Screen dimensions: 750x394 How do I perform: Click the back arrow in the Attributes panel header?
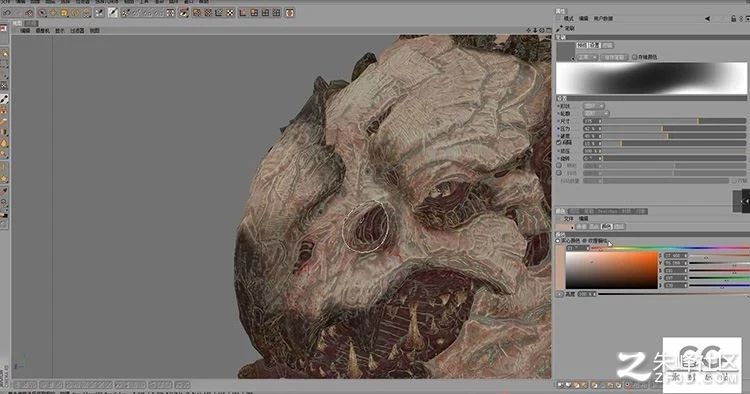[x=707, y=19]
